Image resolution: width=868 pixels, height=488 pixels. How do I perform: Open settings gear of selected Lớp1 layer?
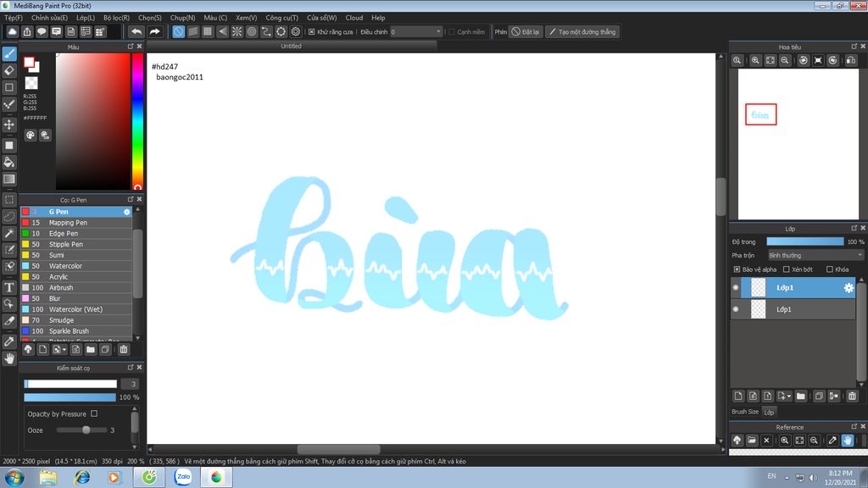848,288
